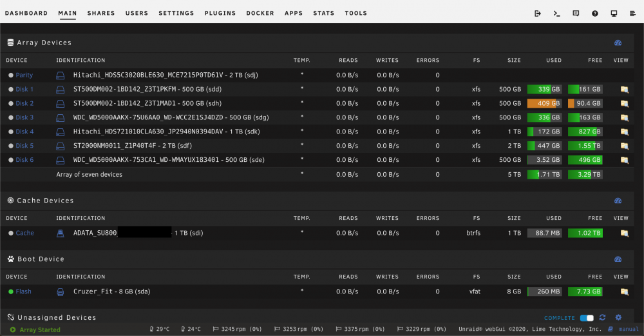Browse Disk 5 via view folder icon
Image resolution: width=644 pixels, height=336 pixels.
pos(624,146)
